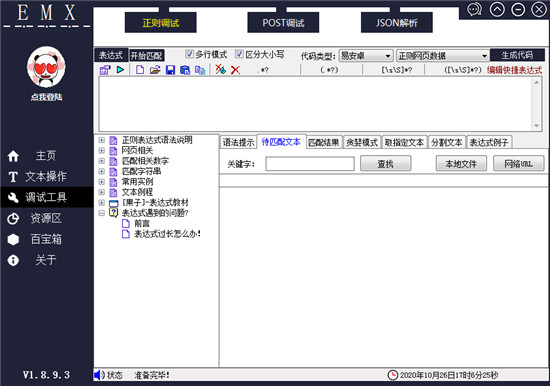Click the expression area scrollbar up arrow
This screenshot has width=550, height=386.
(537, 82)
